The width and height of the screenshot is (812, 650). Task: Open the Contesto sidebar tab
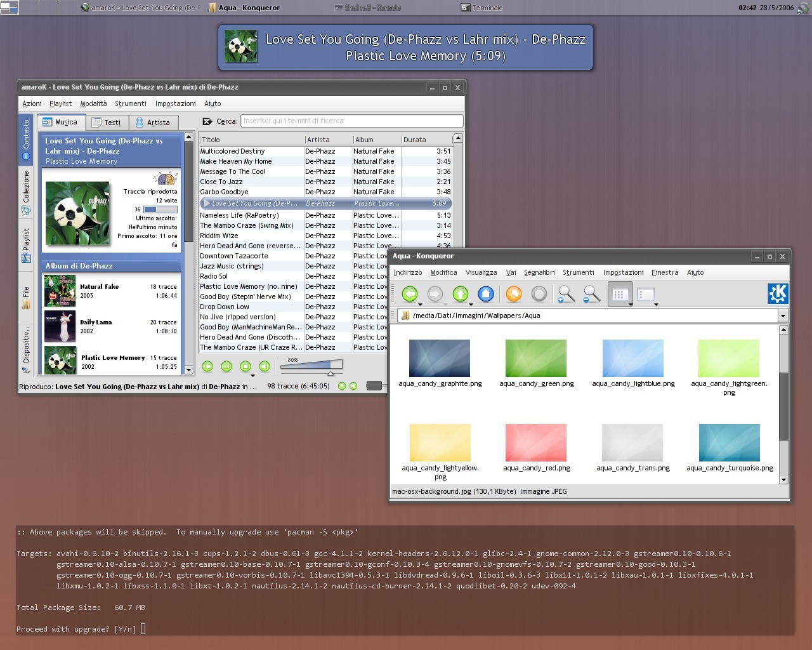[26, 139]
